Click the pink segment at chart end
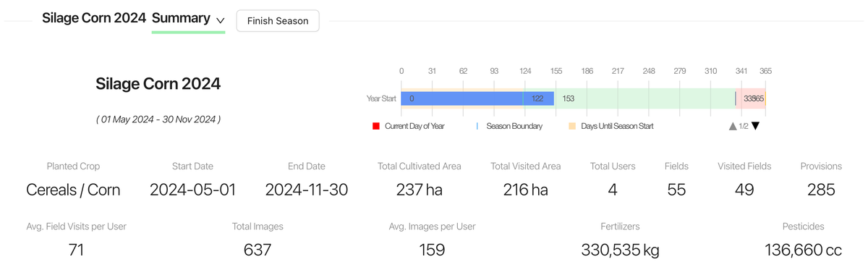Viewport: 868px width, 270px height. [750, 98]
